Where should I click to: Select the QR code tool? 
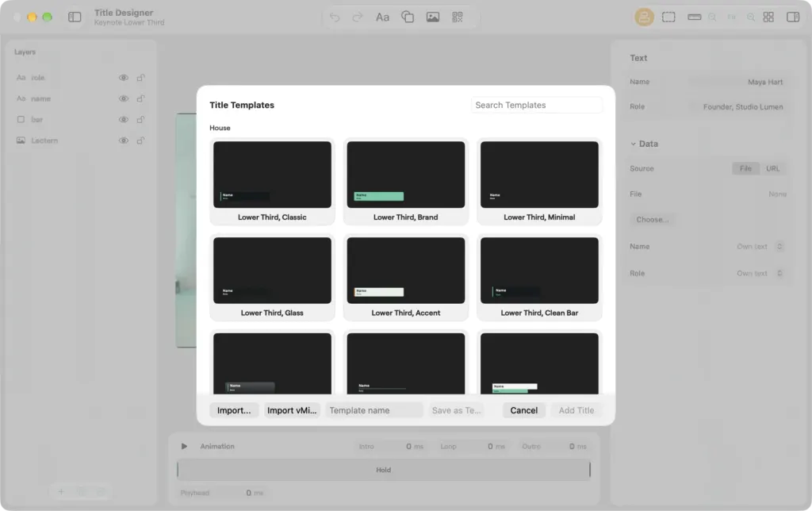point(458,17)
